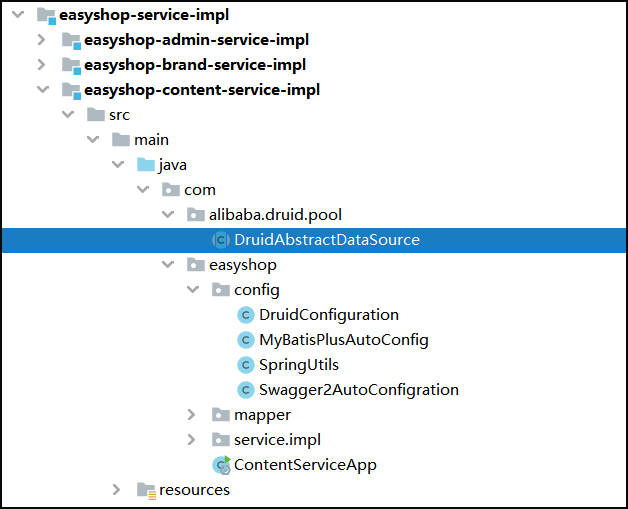Open the Swagger2AutoConfigration class name

[359, 390]
